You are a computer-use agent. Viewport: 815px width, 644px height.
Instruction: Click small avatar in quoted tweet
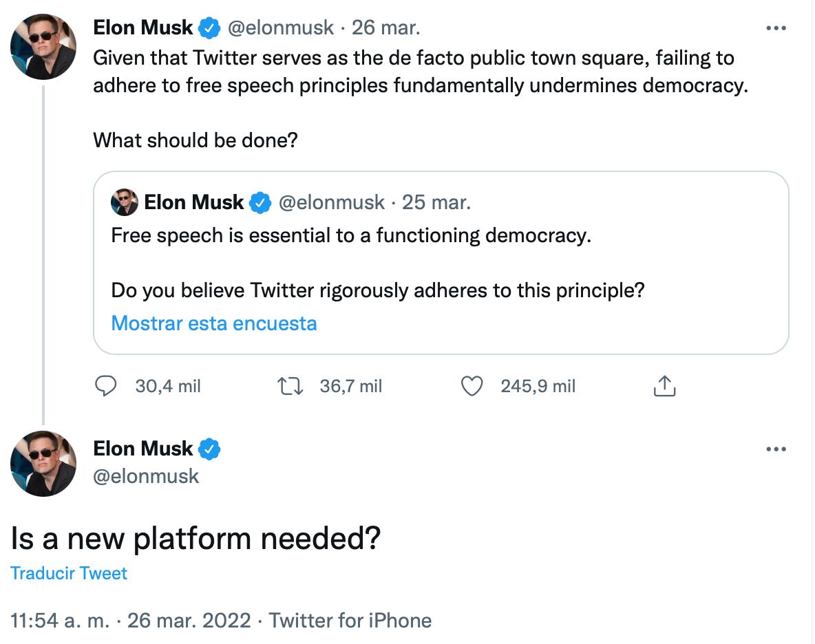125,203
